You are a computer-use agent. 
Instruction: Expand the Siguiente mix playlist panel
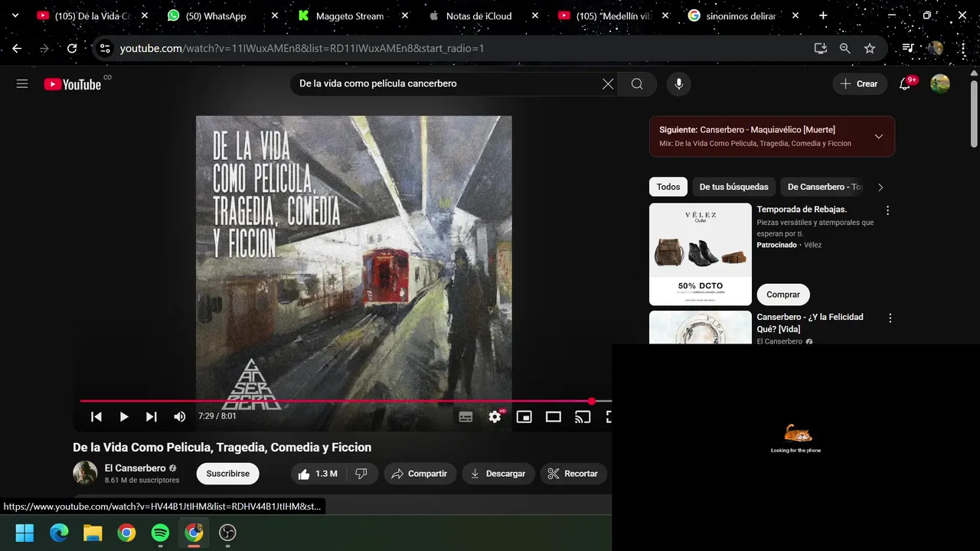pos(879,136)
